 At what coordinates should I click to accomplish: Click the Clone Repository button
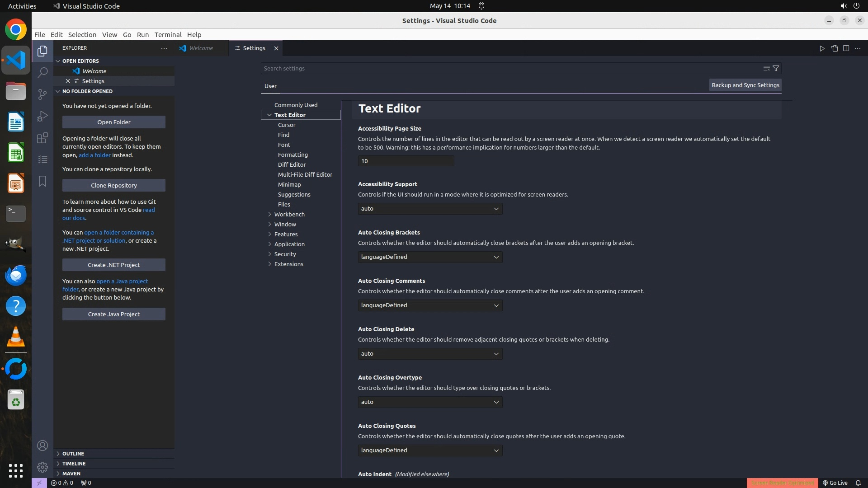pos(113,185)
